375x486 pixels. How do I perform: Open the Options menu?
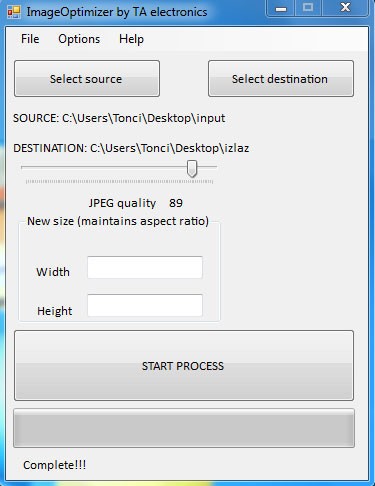point(79,39)
